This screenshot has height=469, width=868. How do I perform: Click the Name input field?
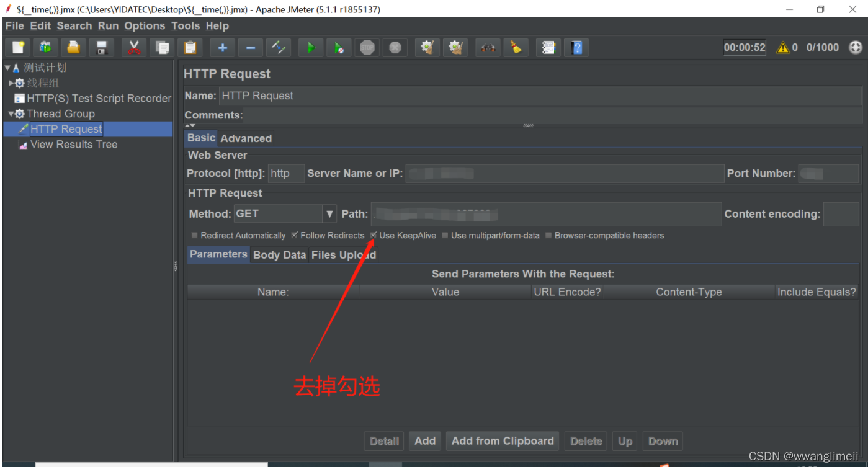tap(540, 96)
